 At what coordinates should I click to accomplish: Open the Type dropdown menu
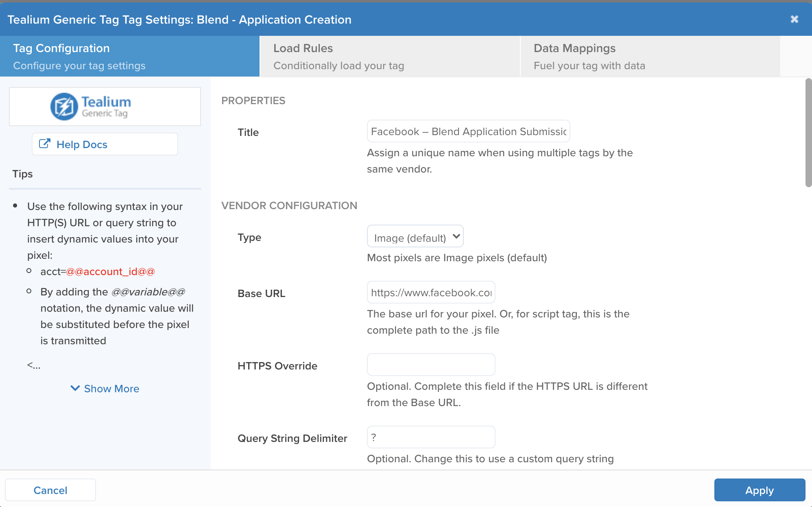pos(415,237)
